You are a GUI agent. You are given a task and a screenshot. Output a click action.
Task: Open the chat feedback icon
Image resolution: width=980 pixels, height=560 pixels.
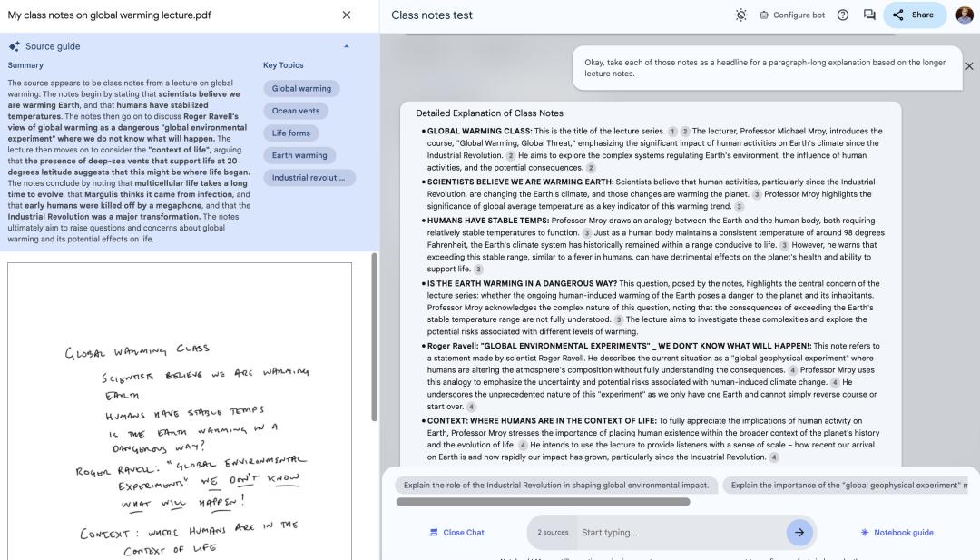click(x=869, y=15)
